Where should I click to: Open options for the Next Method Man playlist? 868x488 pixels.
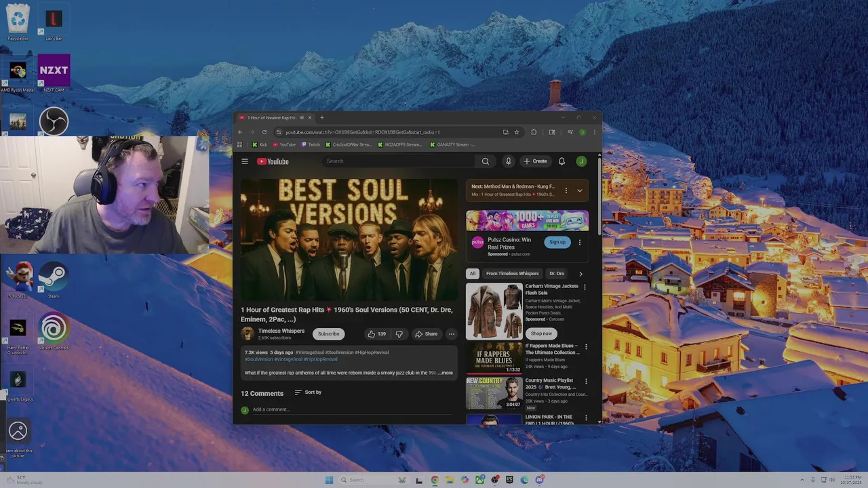click(x=566, y=190)
